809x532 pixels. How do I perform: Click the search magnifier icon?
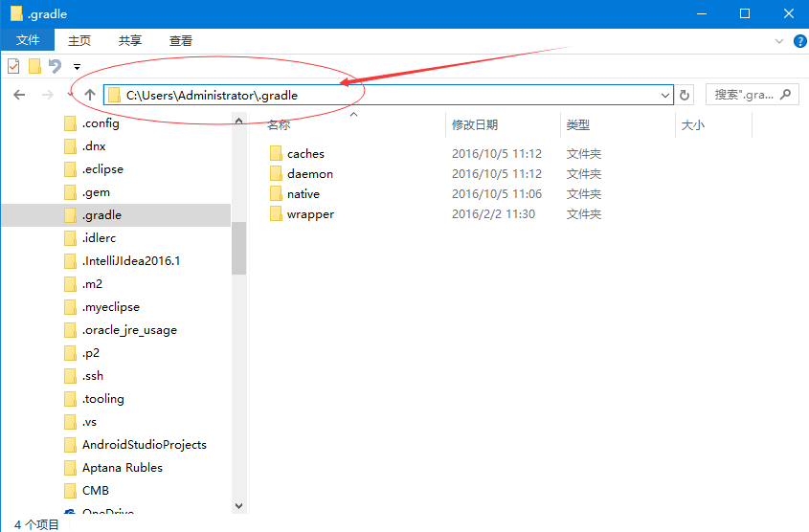tap(786, 95)
